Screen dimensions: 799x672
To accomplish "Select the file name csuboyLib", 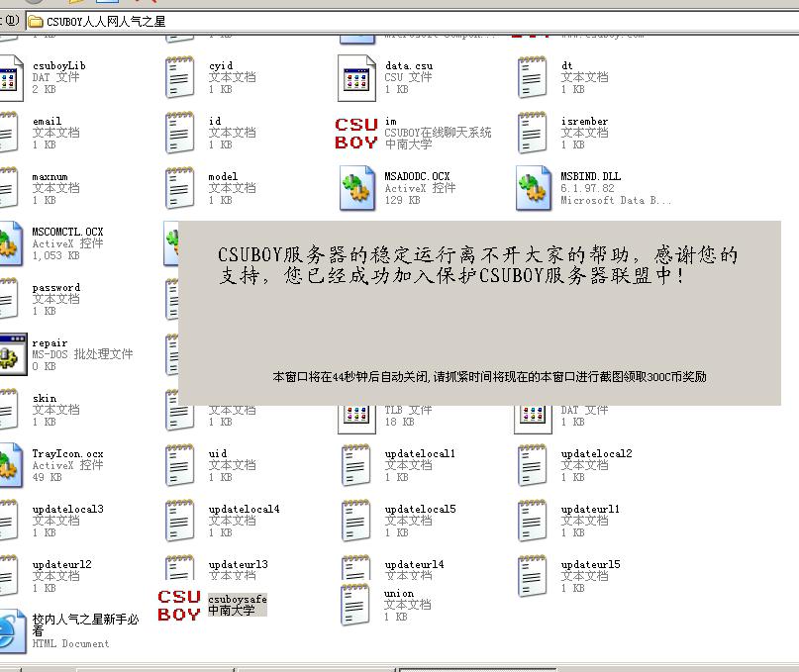I will (59, 65).
